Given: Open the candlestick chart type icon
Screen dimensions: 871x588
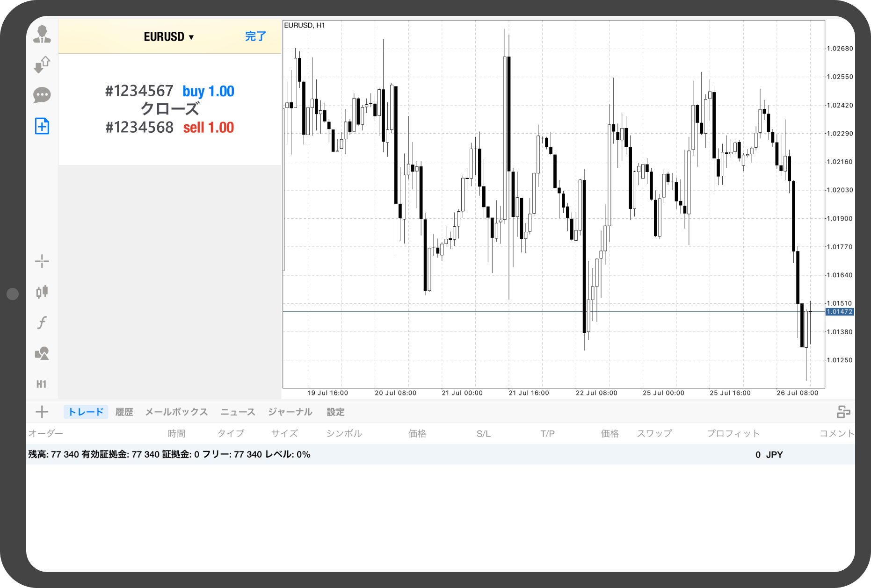Looking at the screenshot, I should [42, 292].
